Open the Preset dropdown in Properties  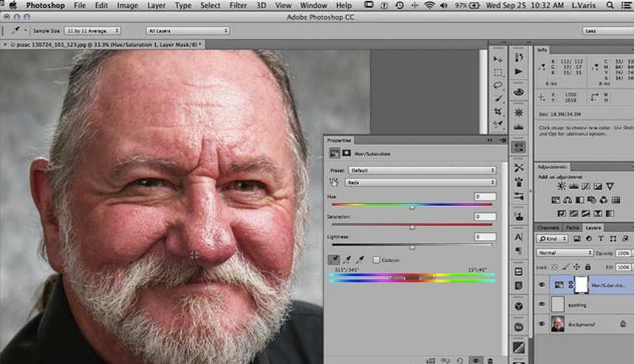pyautogui.click(x=423, y=171)
